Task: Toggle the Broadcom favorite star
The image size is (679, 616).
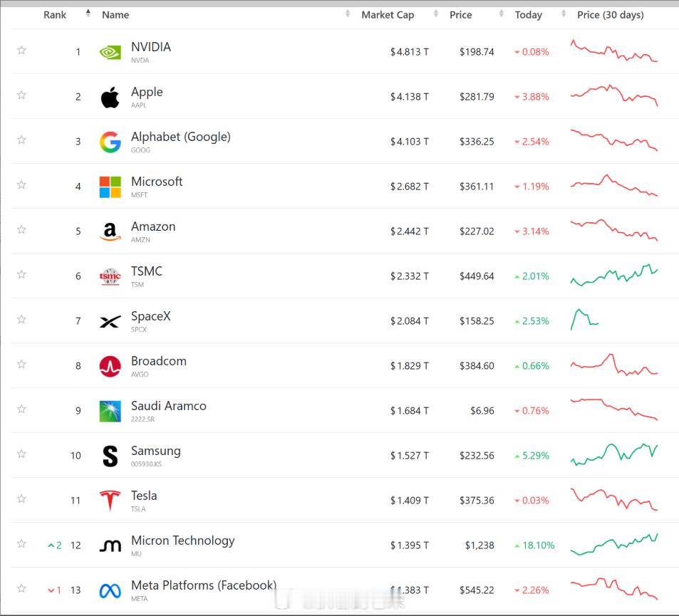Action: [x=21, y=364]
